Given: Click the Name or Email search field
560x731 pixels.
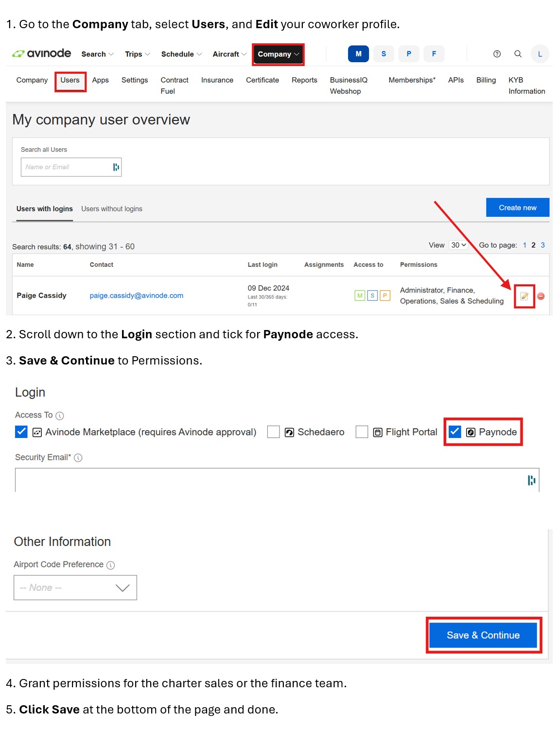Looking at the screenshot, I should click(71, 167).
